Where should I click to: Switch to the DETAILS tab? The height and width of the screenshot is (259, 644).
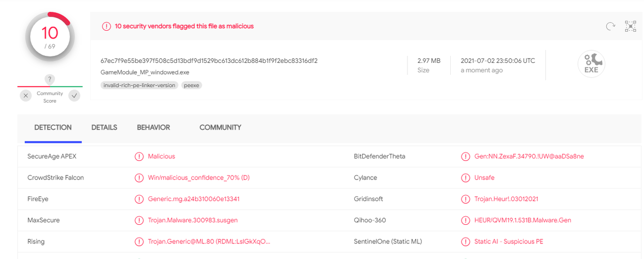(104, 128)
